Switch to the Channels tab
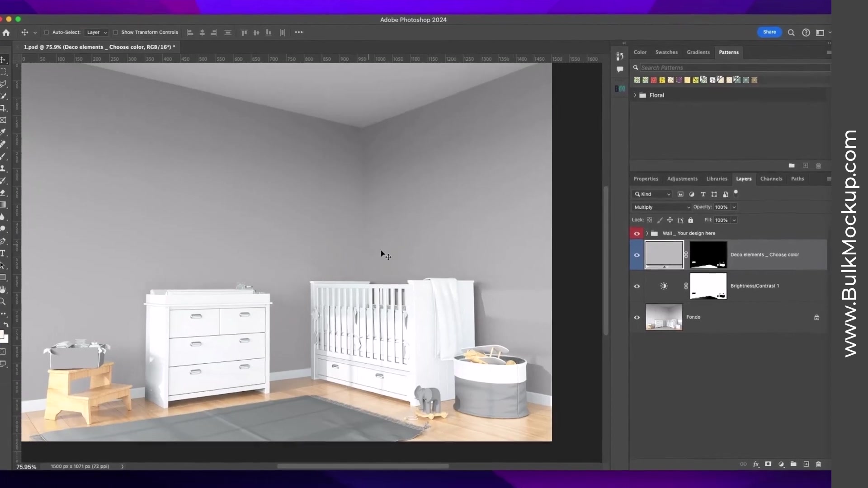 771,178
